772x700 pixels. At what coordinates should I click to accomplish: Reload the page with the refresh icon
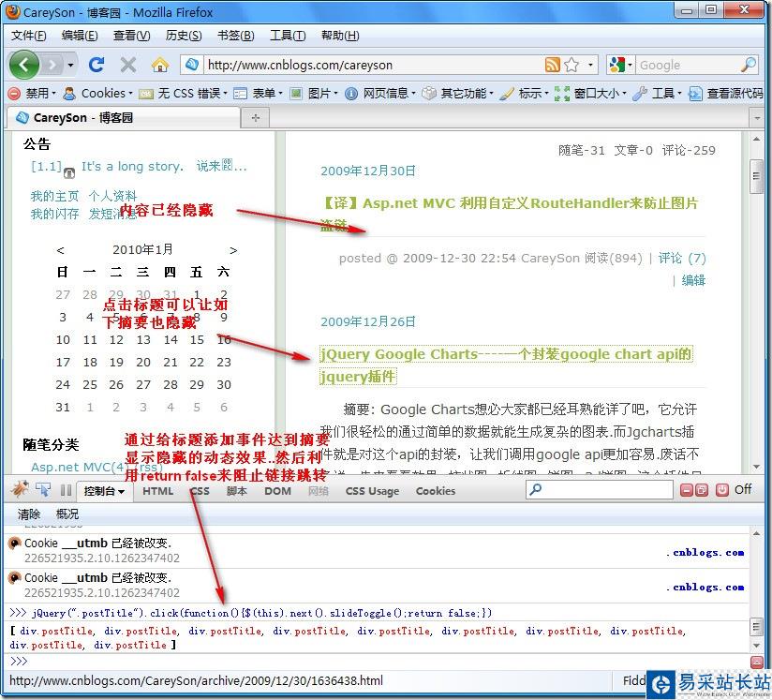(x=96, y=65)
